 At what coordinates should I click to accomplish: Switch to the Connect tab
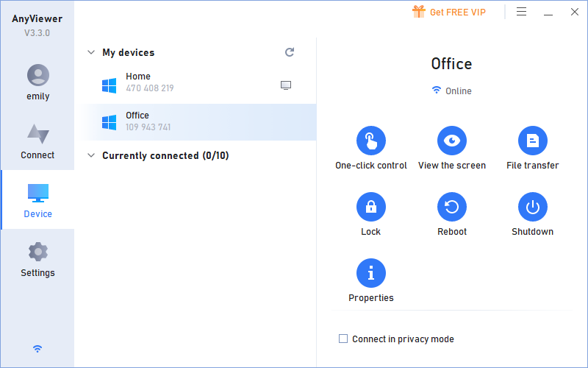coord(37,141)
